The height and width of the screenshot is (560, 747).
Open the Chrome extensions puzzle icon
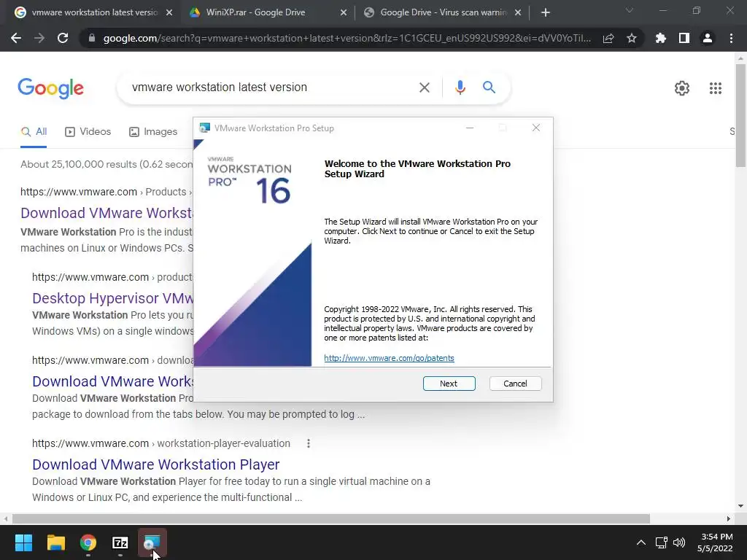click(660, 38)
